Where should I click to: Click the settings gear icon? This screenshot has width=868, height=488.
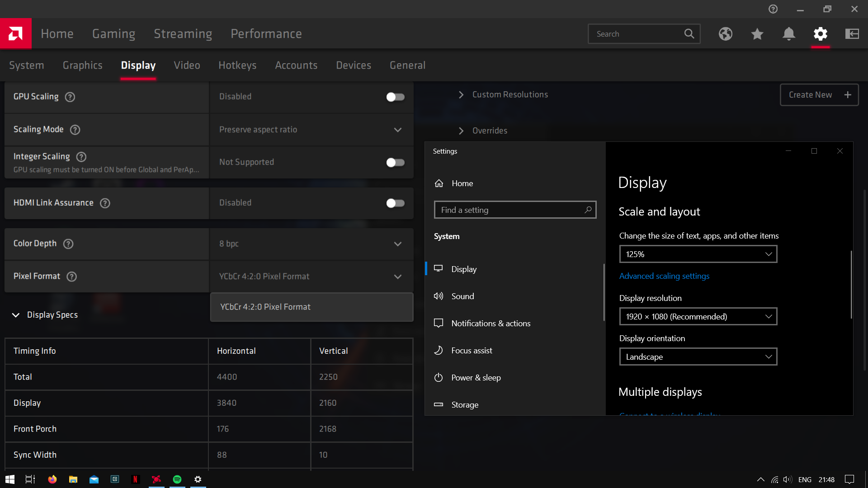pyautogui.click(x=821, y=34)
